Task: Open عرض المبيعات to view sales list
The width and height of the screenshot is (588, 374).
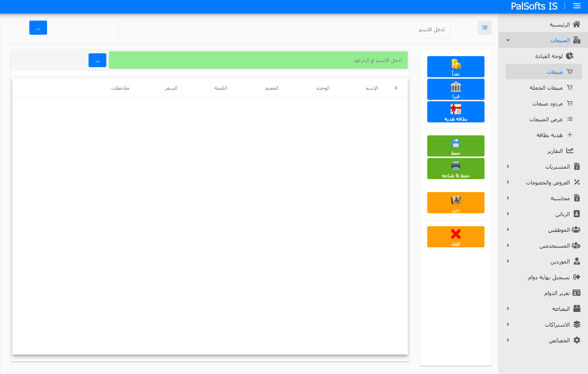Action: [x=547, y=119]
